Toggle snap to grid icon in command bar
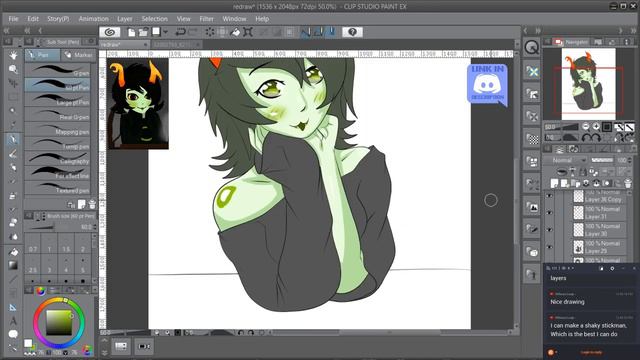The image size is (640, 360). 331,32
